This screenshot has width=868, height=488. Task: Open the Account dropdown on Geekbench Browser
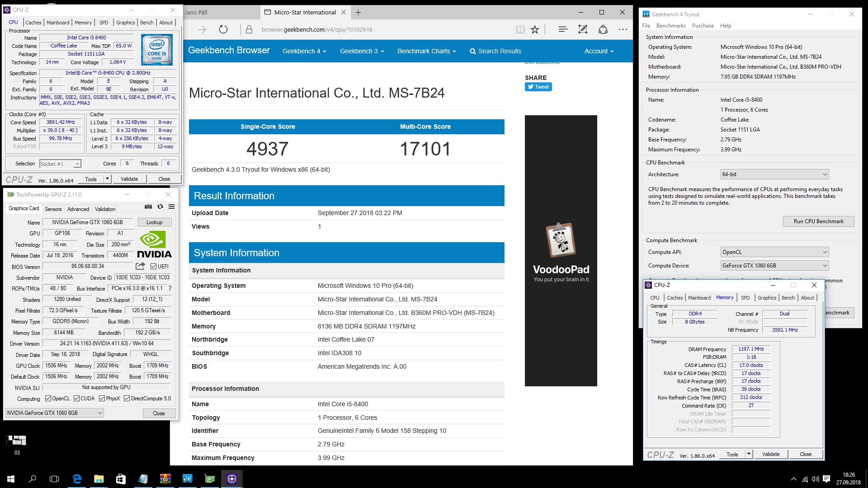click(x=599, y=51)
